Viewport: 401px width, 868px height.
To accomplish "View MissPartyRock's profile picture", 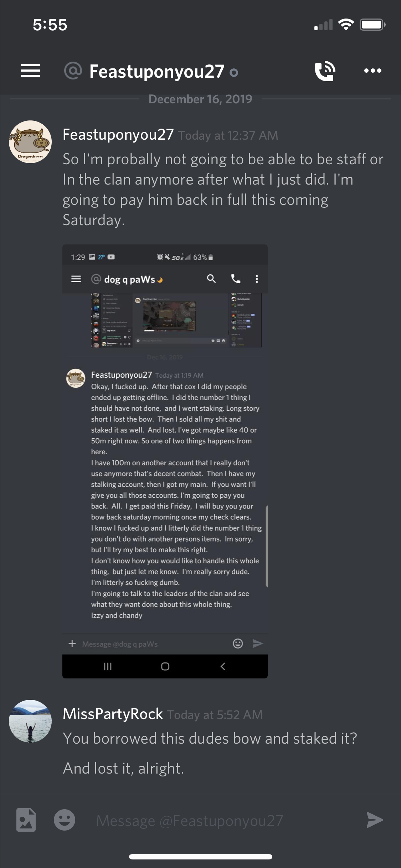I will (x=30, y=721).
